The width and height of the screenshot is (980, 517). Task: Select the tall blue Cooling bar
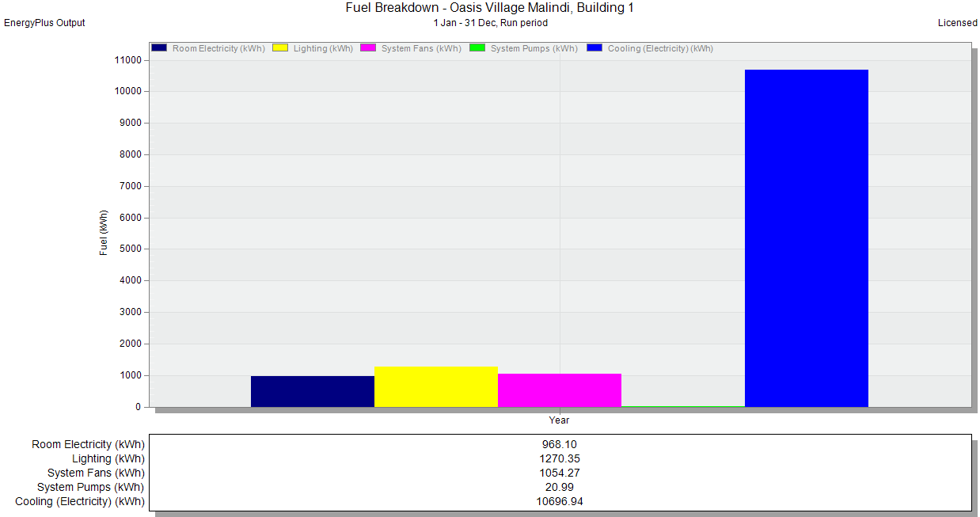(807, 238)
